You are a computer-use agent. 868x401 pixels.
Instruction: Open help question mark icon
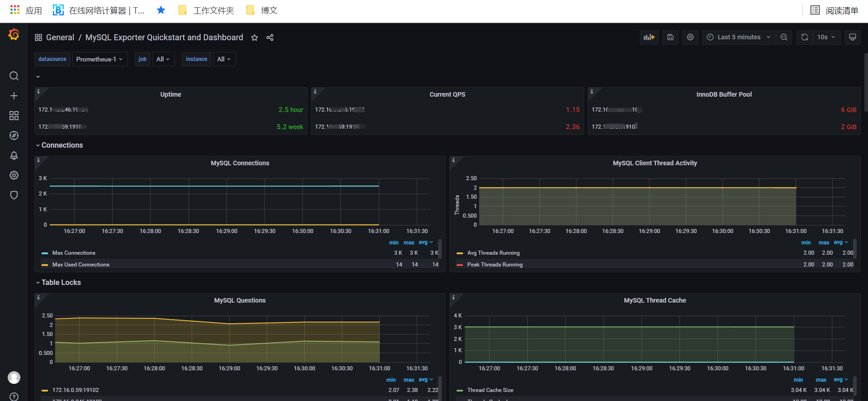pos(14,397)
